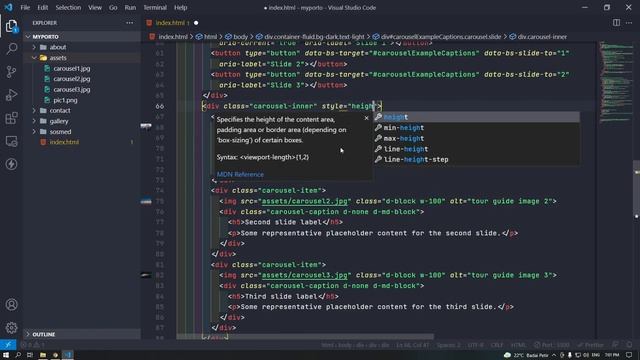This screenshot has height=360, width=640.
Task: Click the Port: 5500 status bar item
Action: tap(551, 345)
